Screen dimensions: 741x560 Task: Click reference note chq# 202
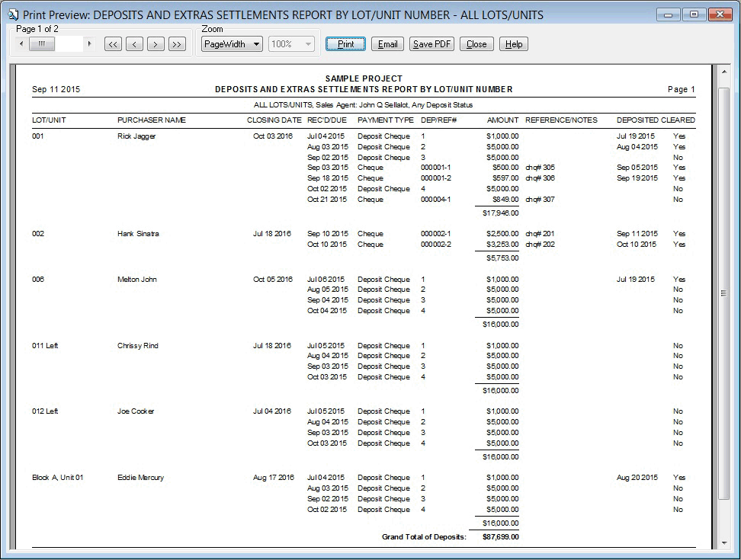(x=541, y=245)
